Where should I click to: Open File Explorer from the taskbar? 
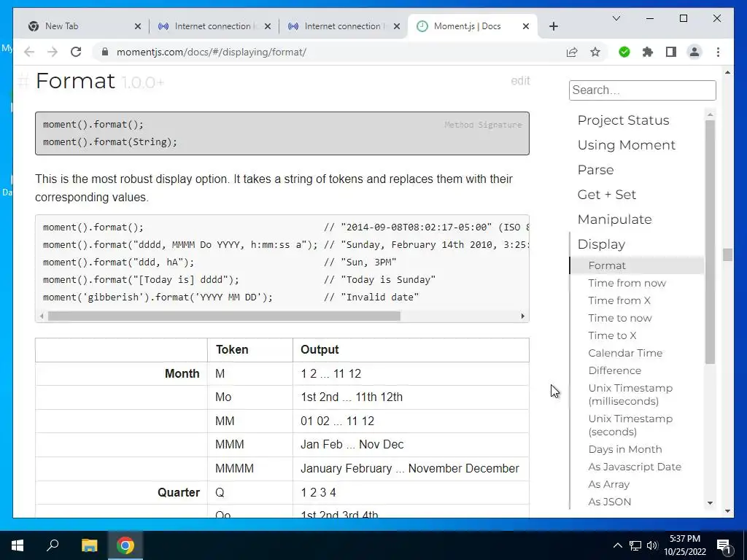click(x=89, y=545)
